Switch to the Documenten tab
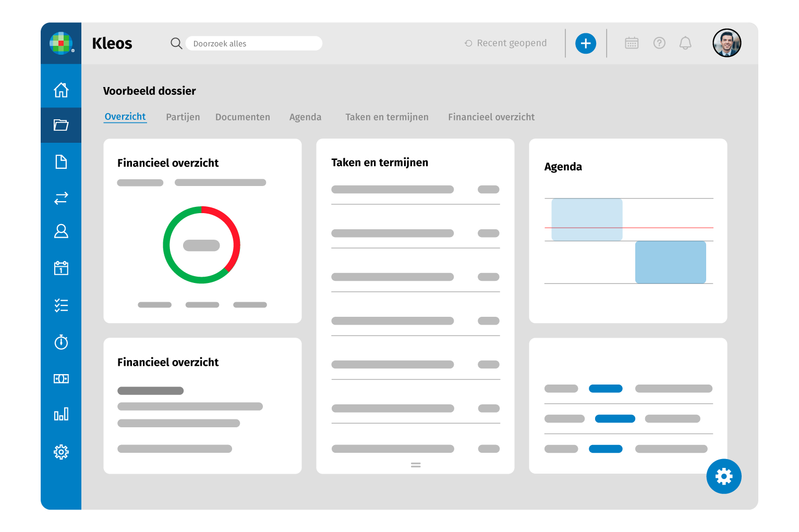799x532 pixels. pos(243,117)
